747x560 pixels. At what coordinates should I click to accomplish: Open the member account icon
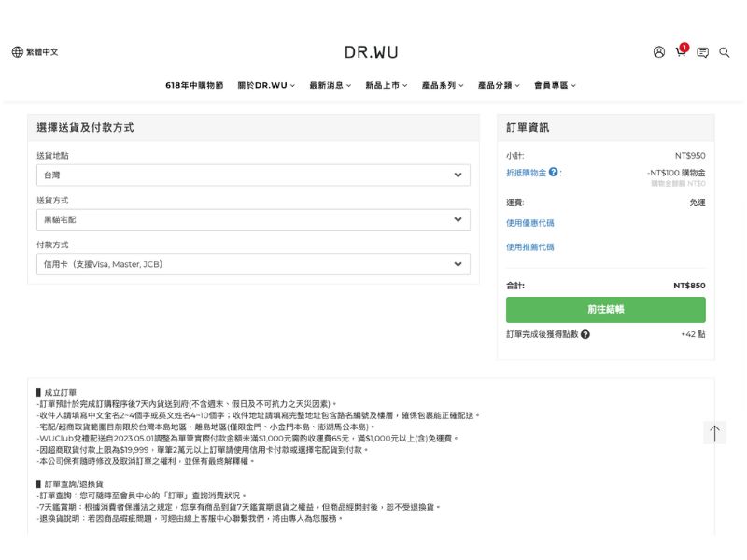pos(659,52)
